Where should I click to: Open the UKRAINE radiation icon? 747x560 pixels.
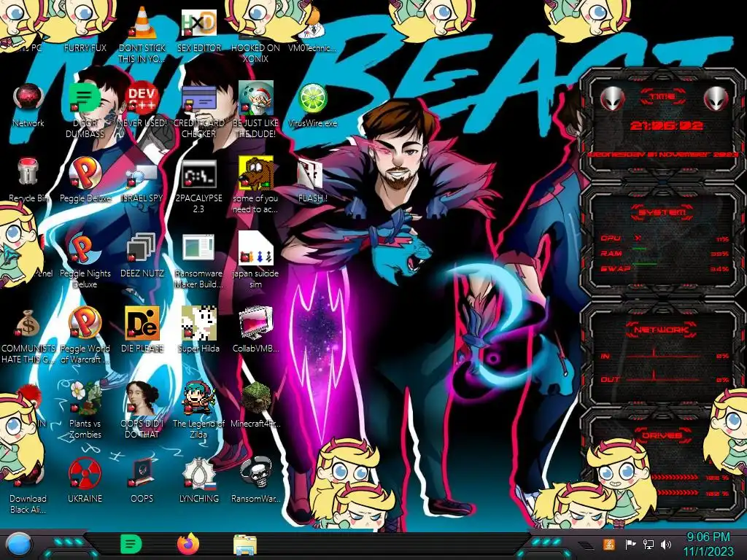pos(85,481)
